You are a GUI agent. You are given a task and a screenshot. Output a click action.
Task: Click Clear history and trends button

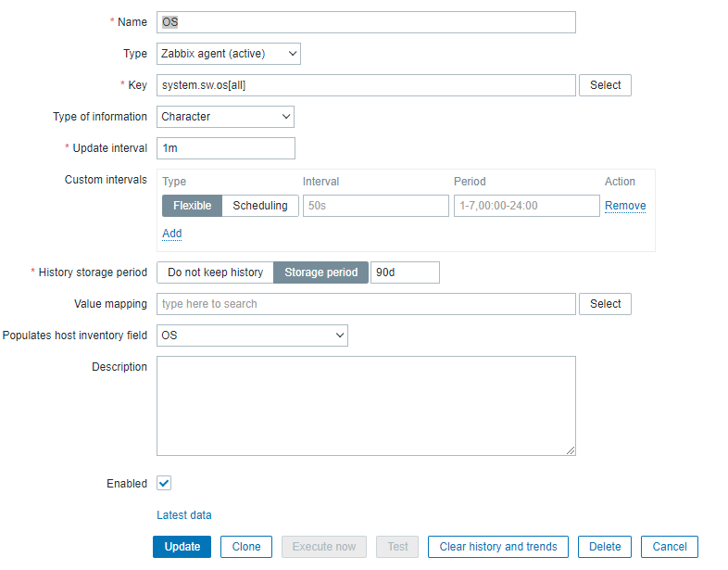point(498,547)
